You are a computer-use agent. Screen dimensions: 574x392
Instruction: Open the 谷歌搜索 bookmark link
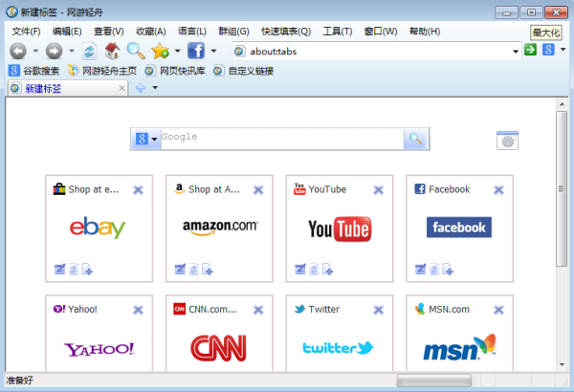pos(34,70)
